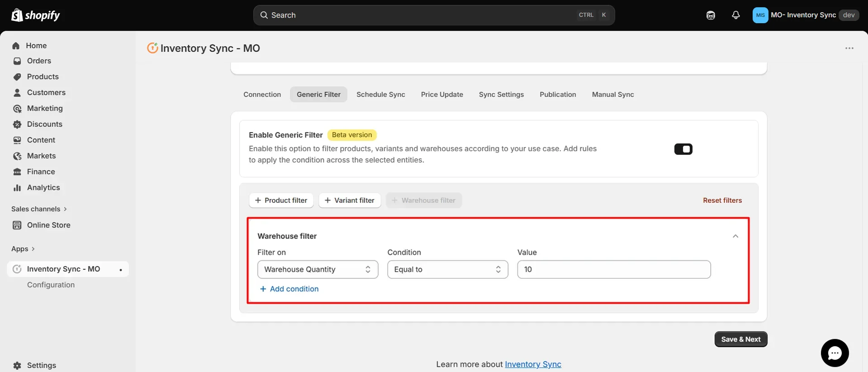Click the Beta version badge
The width and height of the screenshot is (868, 372).
[x=352, y=135]
